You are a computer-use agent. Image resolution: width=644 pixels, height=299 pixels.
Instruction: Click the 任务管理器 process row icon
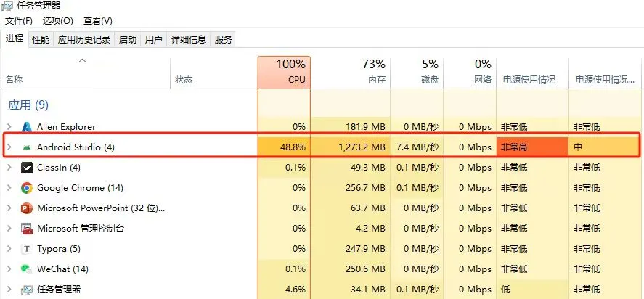[27, 290]
